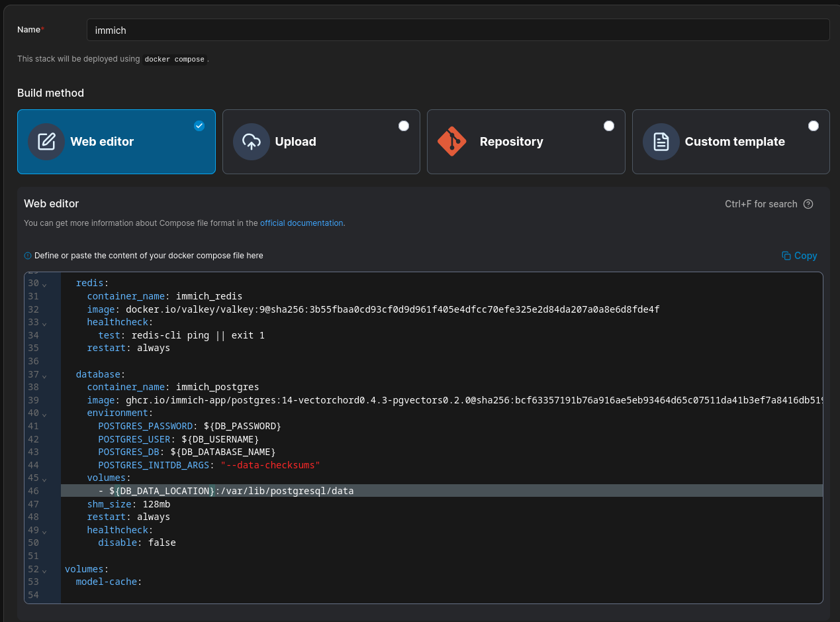840x622 pixels.
Task: Click the 'restart: always' line at 35
Action: click(x=128, y=348)
